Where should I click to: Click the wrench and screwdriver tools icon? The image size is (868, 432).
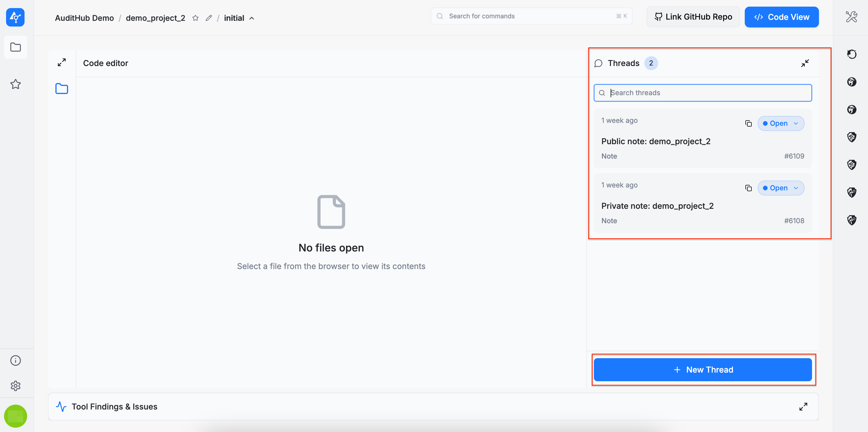(851, 17)
